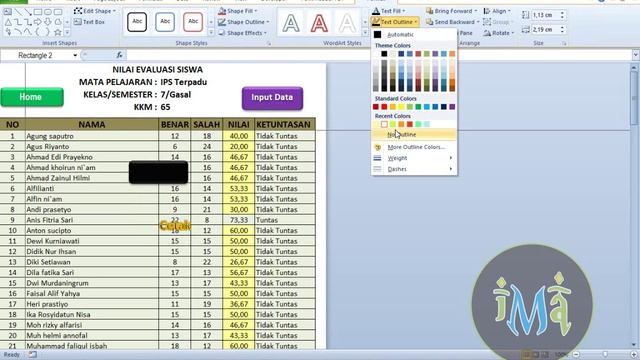Open the Name Box dropdown arrow
640x360 pixels.
point(75,55)
